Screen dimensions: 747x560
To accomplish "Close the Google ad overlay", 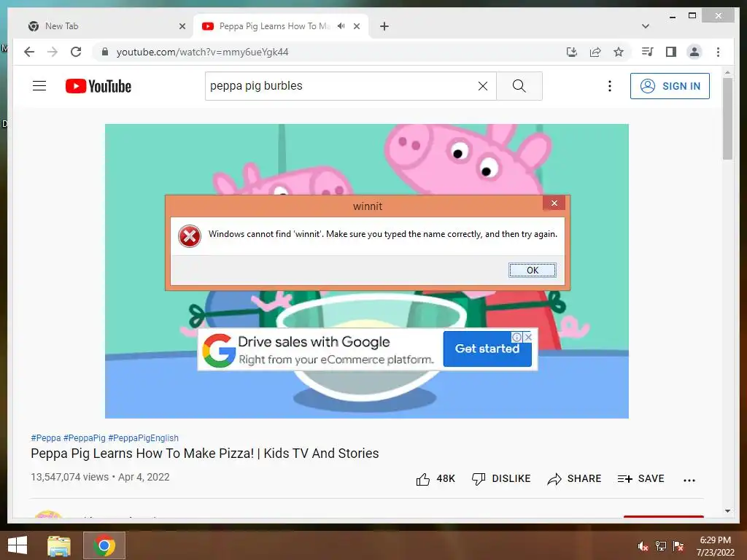I will (528, 337).
